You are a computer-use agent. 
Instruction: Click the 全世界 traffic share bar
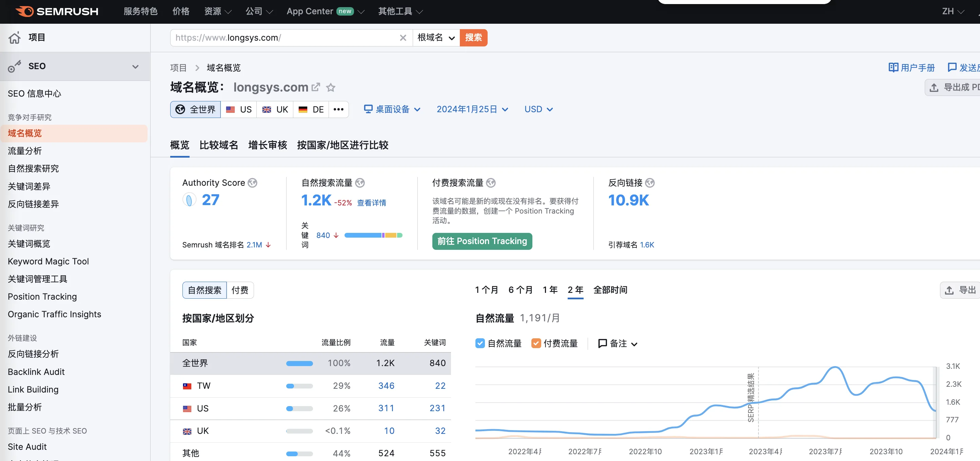(x=299, y=364)
